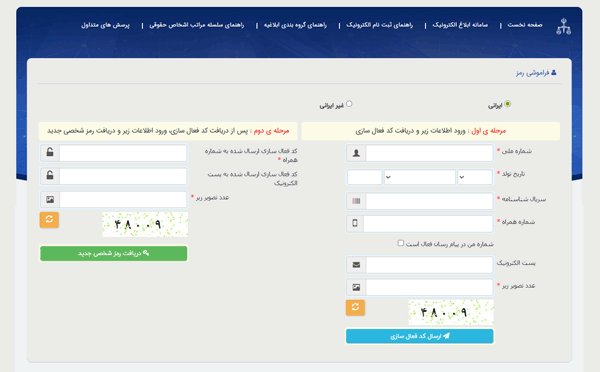Open سامانه ابلاغ الکترونیک menu item
This screenshot has width=600, height=372.
(460, 25)
